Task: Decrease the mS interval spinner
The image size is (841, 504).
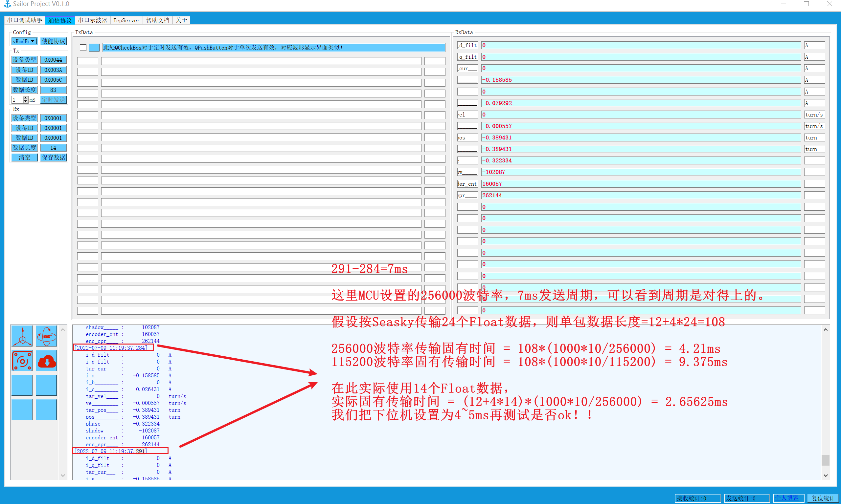Action: [26, 101]
